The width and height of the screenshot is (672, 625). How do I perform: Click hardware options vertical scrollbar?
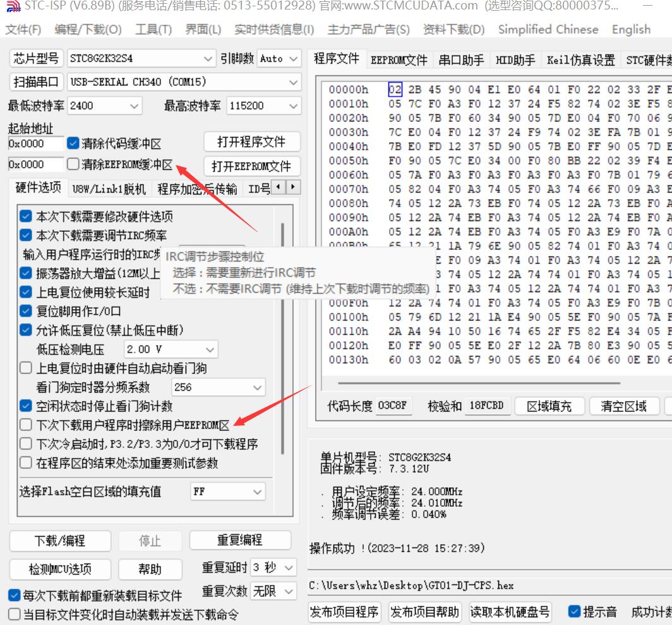282,338
